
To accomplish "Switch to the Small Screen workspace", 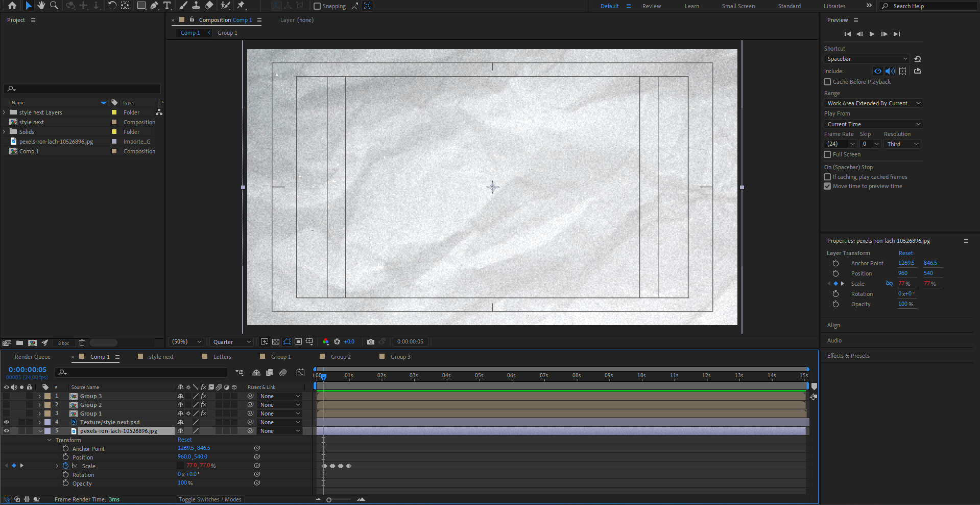I will coord(738,6).
